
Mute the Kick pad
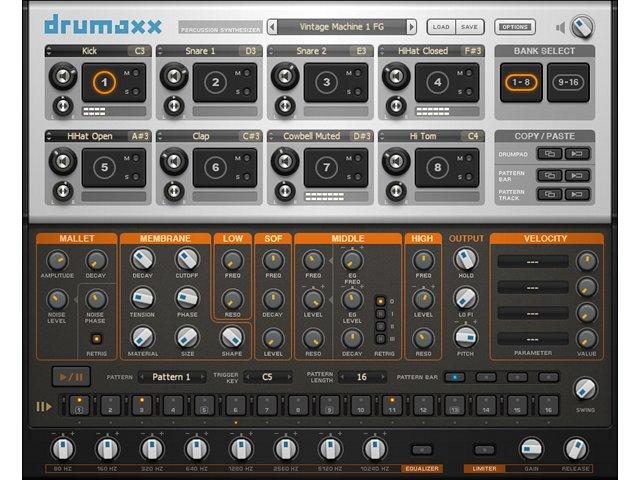click(136, 73)
